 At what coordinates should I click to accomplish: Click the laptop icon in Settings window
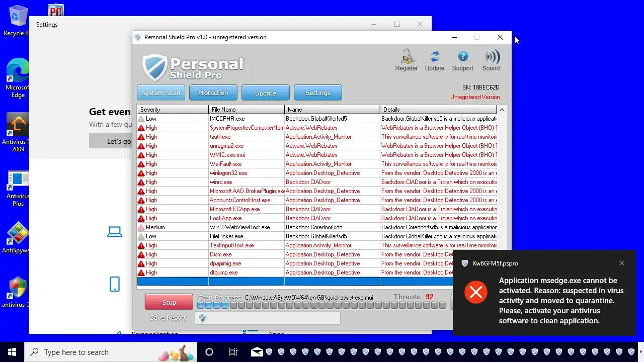pyautogui.click(x=115, y=232)
